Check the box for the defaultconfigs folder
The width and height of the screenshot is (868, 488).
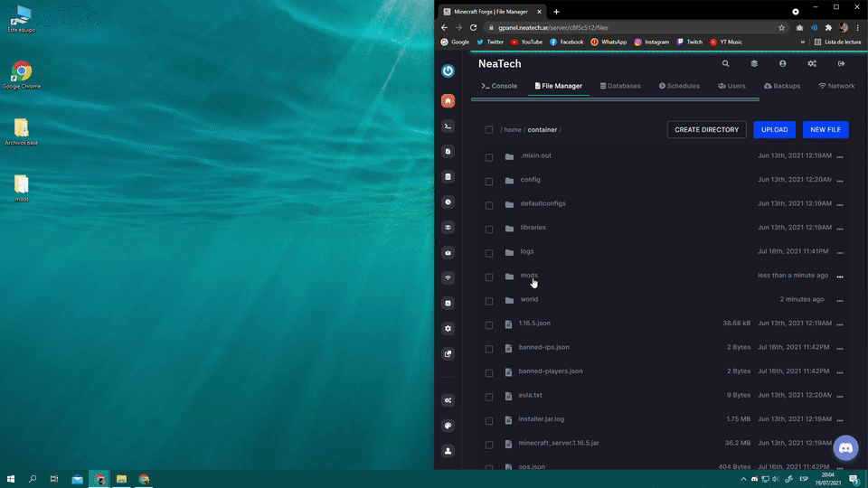[x=489, y=205]
